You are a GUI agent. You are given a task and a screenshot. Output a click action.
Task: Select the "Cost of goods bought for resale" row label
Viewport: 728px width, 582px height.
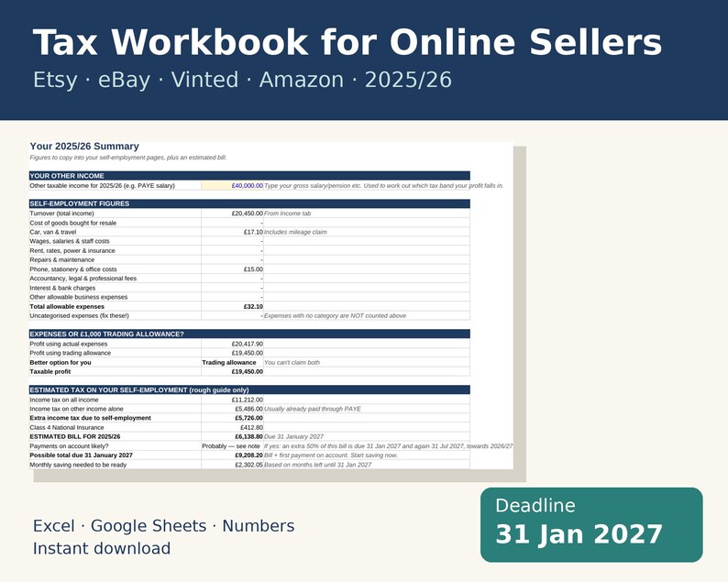pos(73,223)
